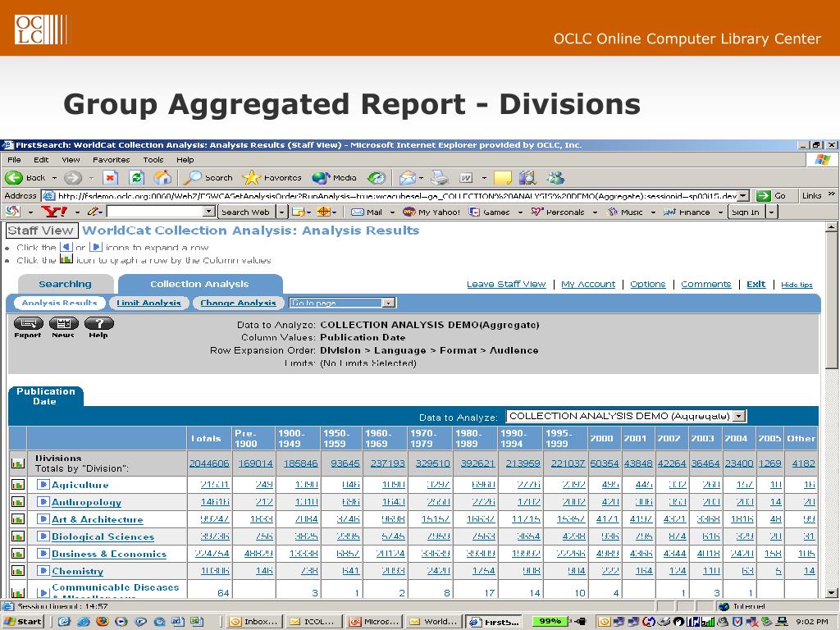Screen dimensions: 840x630
Task: Open Yahoo Mail from the Yahoo toolbar
Action: tap(367, 212)
